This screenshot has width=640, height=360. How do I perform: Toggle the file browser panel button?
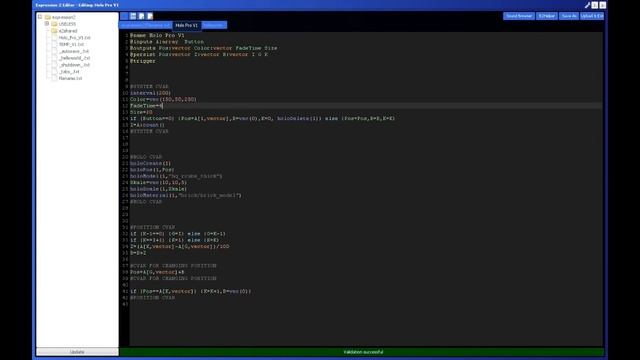[124, 16]
